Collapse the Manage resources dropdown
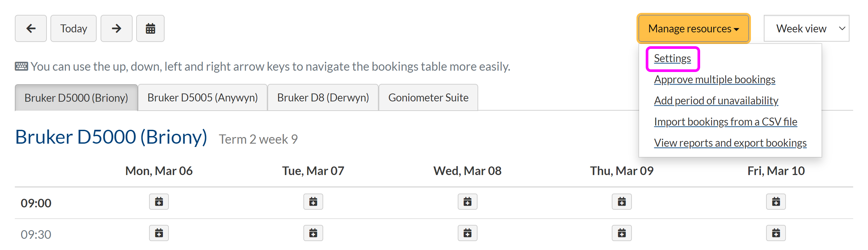Screen dimensions: 868x250 click(694, 29)
